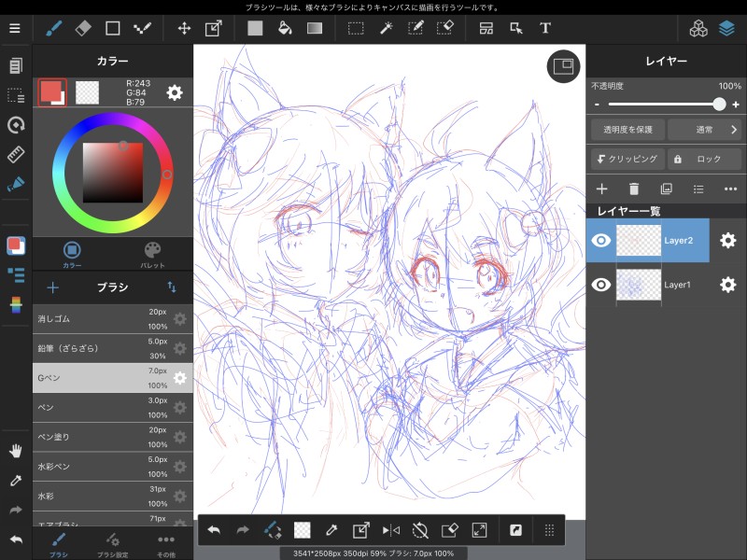747x560 pixels.
Task: Switch to the ブラシ設定 tab
Action: 112,545
